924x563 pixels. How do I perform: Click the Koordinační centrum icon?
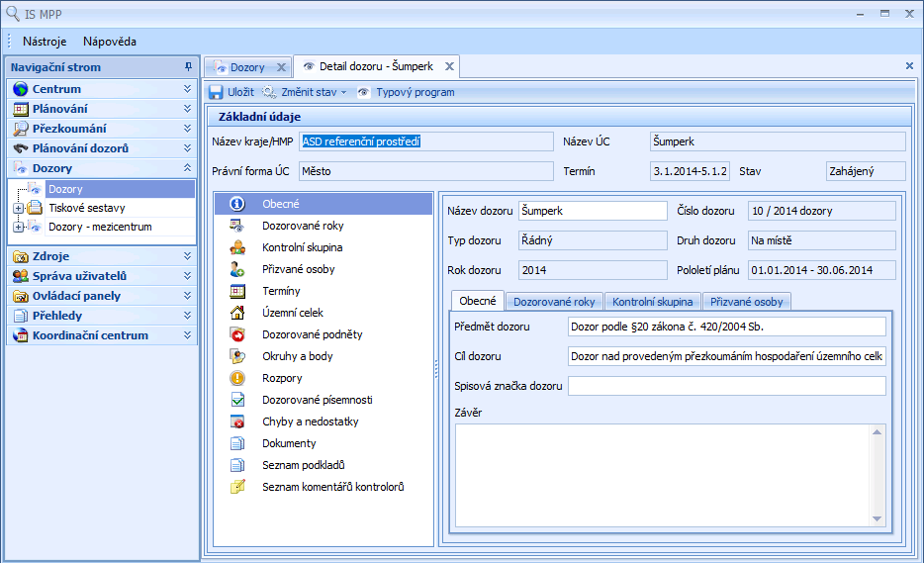tap(21, 335)
